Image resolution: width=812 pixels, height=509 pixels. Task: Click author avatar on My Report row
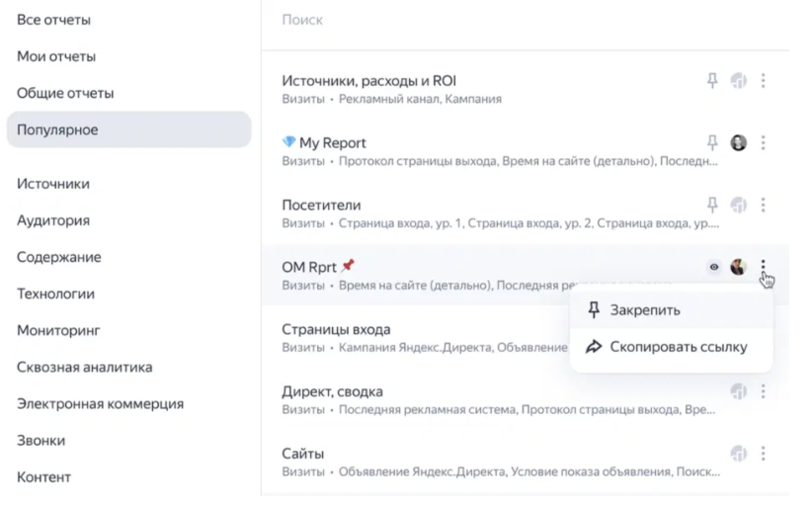coord(738,142)
